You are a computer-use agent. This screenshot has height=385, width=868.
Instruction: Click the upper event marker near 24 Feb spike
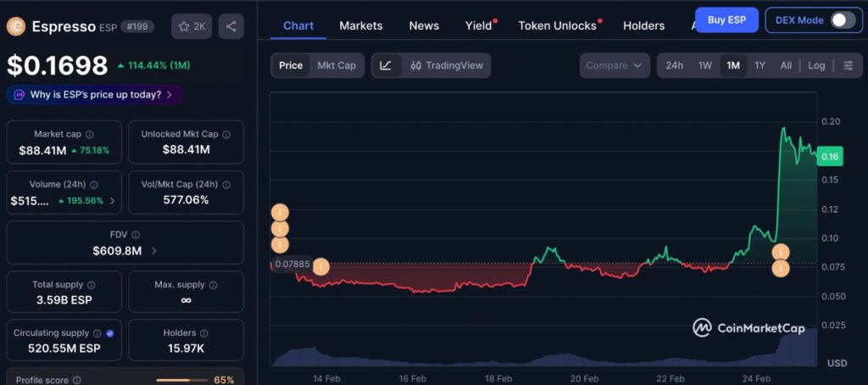pyautogui.click(x=781, y=253)
